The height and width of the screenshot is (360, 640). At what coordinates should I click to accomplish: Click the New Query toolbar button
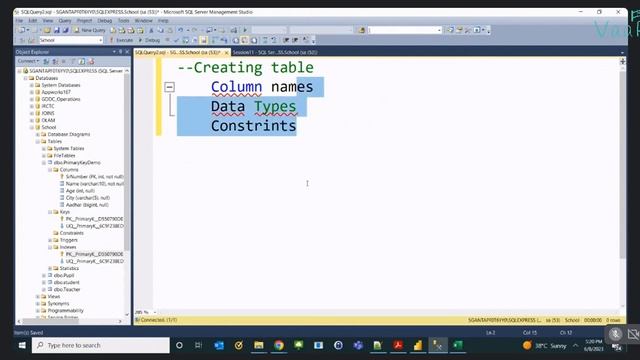point(89,30)
